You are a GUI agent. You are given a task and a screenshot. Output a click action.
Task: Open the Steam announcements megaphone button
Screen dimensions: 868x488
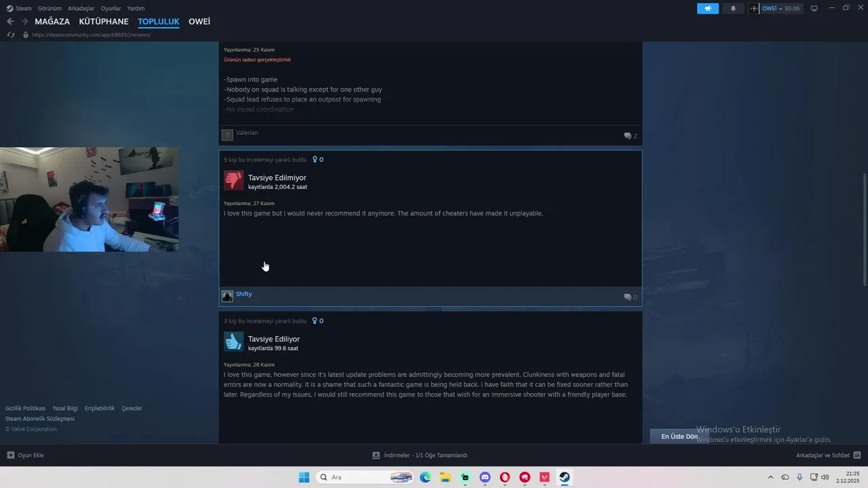click(707, 8)
